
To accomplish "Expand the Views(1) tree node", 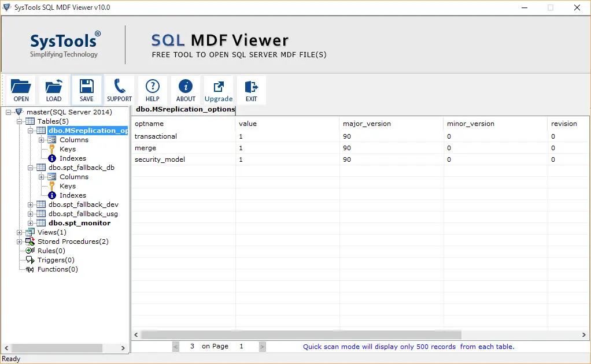I will click(x=20, y=232).
